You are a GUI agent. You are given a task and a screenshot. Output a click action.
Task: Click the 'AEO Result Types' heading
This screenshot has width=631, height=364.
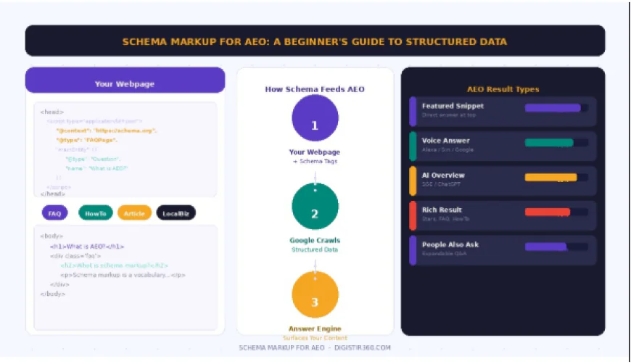[503, 89]
